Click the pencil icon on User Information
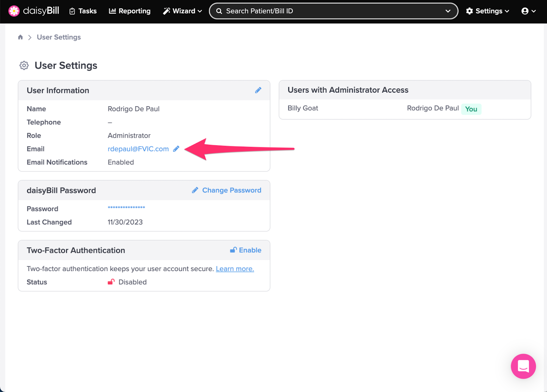The image size is (547, 392). (258, 90)
